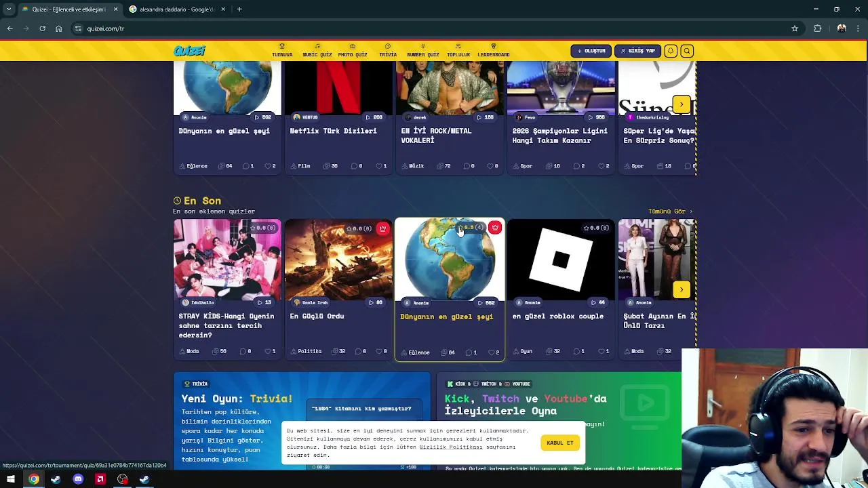Open the Quizei logo home link

(189, 51)
